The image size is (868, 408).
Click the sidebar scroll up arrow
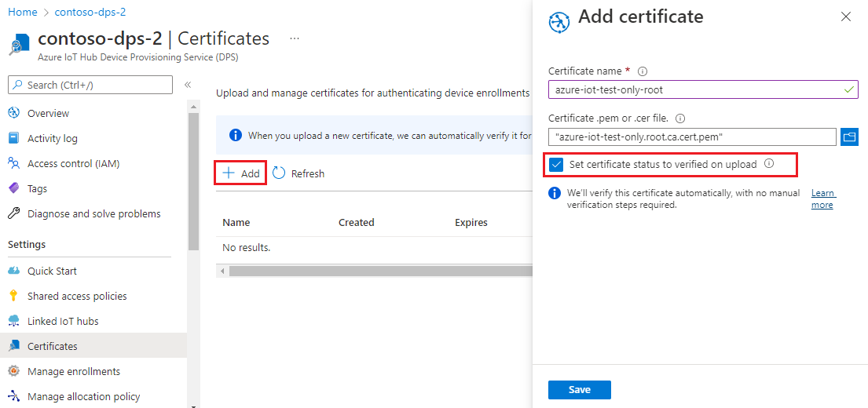(193, 107)
